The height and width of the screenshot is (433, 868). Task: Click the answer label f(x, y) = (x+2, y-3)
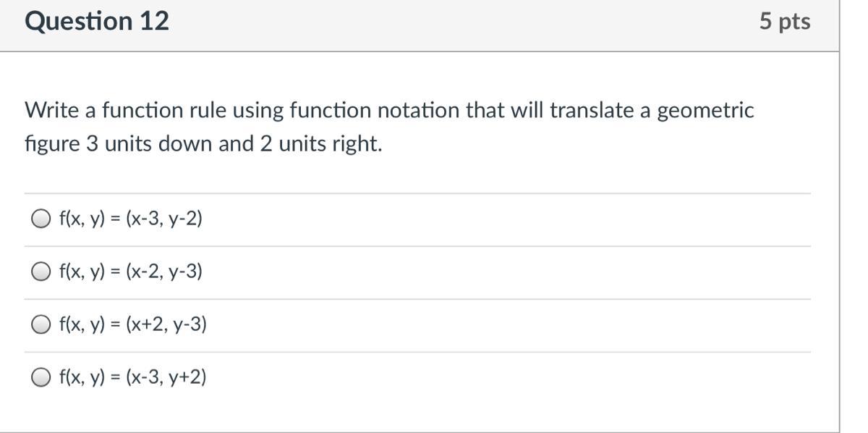click(133, 324)
